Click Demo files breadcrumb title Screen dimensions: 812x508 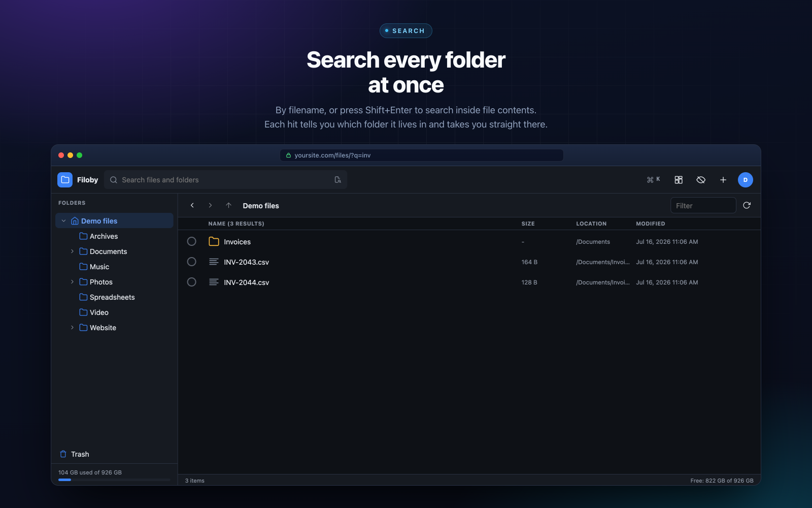point(261,206)
